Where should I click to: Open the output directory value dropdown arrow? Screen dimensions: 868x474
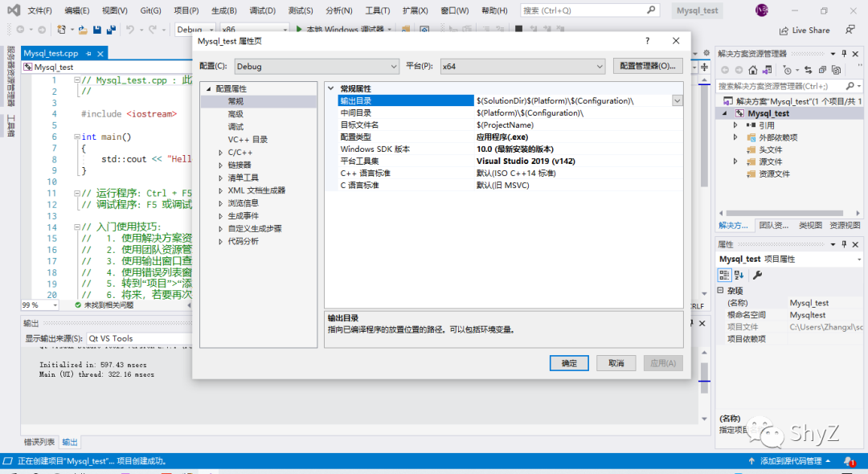[x=677, y=100]
